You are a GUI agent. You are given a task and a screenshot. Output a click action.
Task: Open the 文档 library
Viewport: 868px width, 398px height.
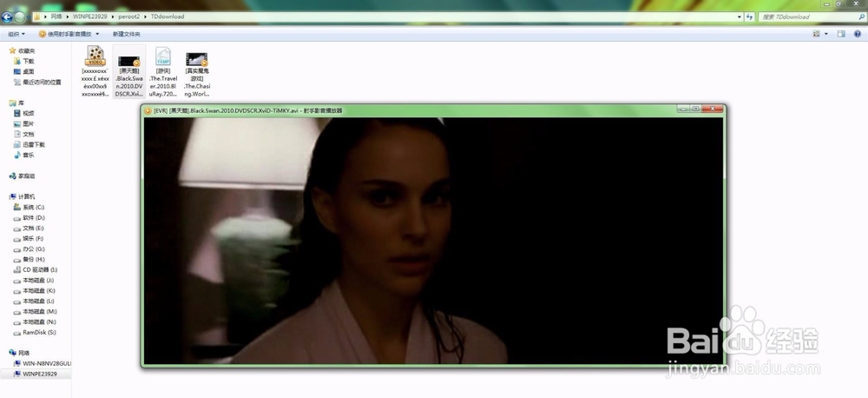23,134
